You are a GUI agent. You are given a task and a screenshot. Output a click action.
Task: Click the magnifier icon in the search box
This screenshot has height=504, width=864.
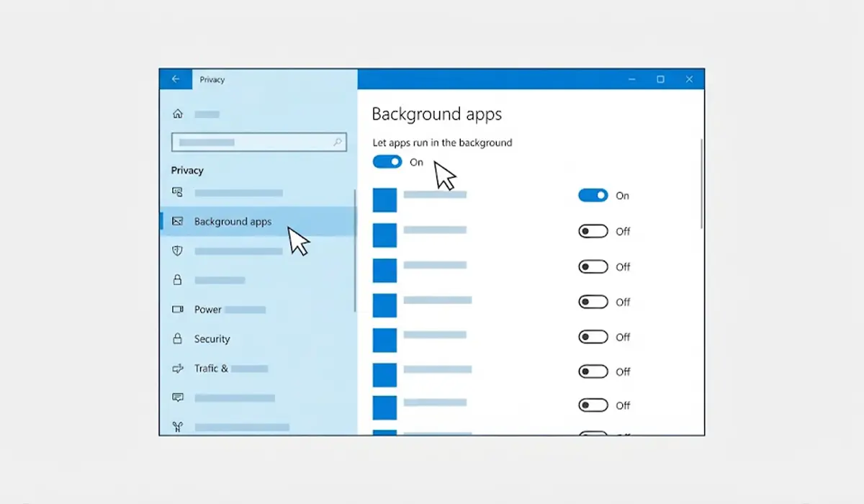pyautogui.click(x=337, y=143)
